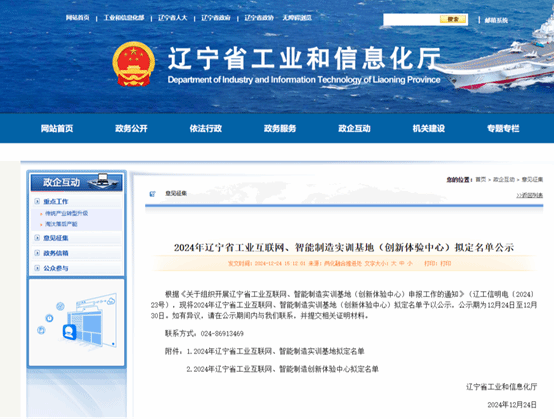
Task: Click signature 辽宁省工业和信息化厅 at article end
Action: [501, 387]
